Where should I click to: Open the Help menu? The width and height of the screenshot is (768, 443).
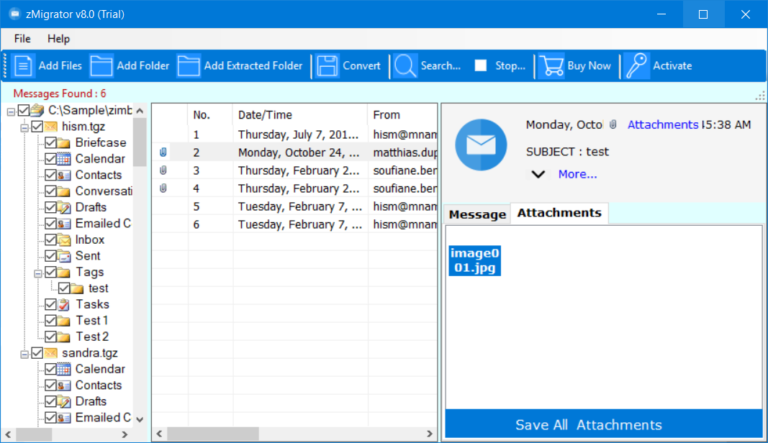click(58, 39)
